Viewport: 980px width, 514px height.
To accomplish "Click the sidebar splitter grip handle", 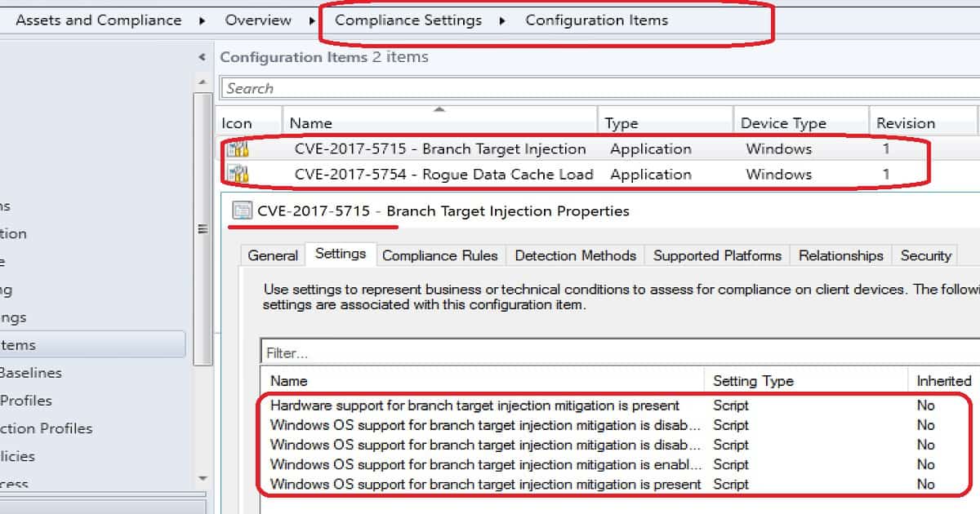I will 203,231.
